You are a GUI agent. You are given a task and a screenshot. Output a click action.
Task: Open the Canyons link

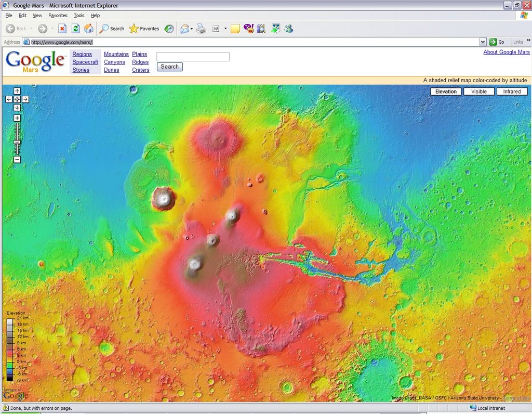click(x=114, y=62)
